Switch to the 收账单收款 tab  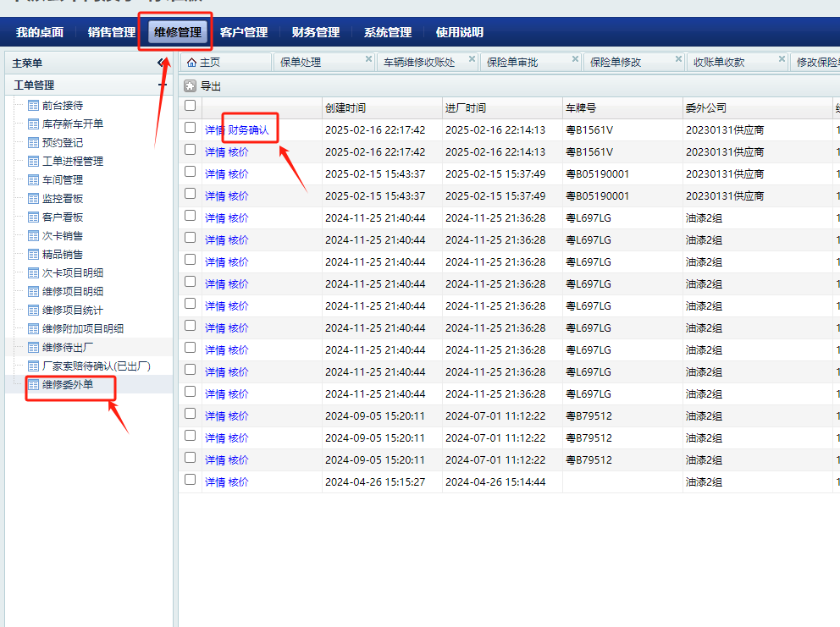719,63
